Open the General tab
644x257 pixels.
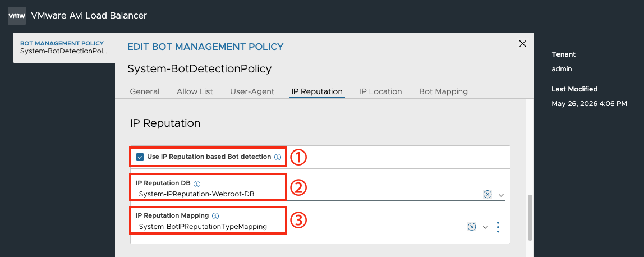[x=145, y=91]
